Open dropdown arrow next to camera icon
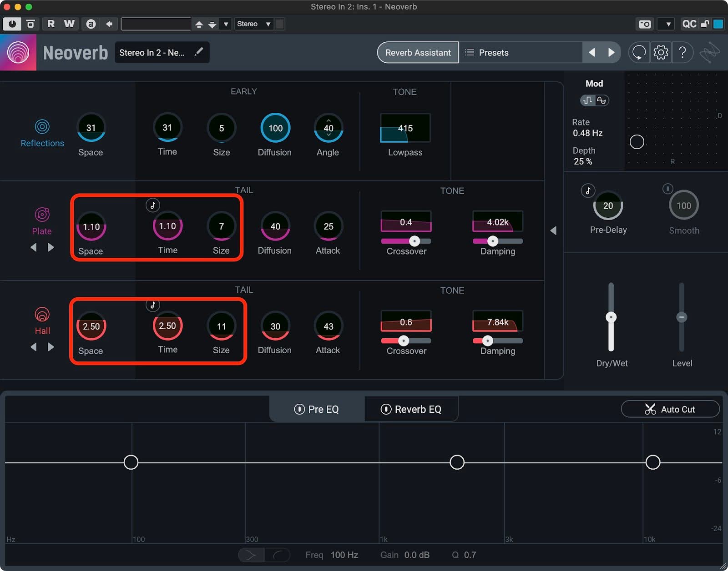Screen dimensions: 728x571 pos(667,24)
